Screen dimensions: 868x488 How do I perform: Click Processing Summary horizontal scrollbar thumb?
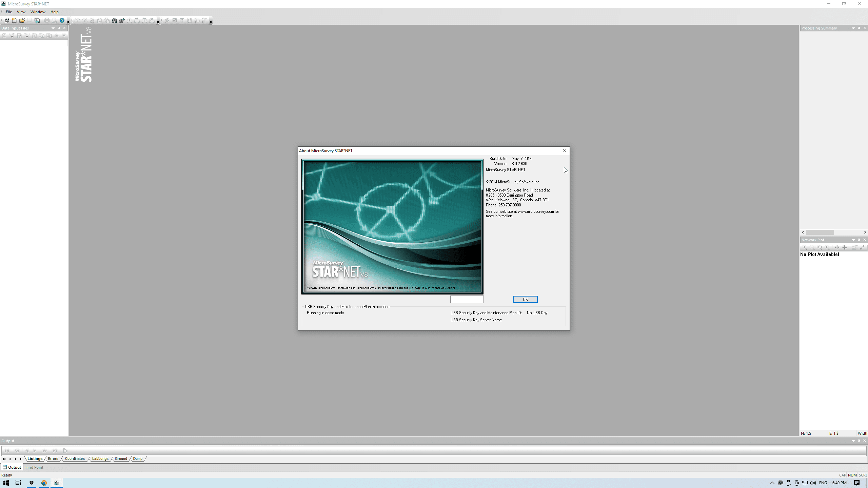[x=820, y=232]
